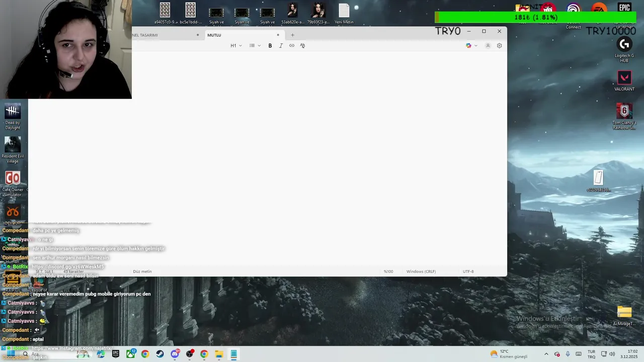Click the %100 zoom level in status bar
The image size is (644, 362).
pos(388,271)
